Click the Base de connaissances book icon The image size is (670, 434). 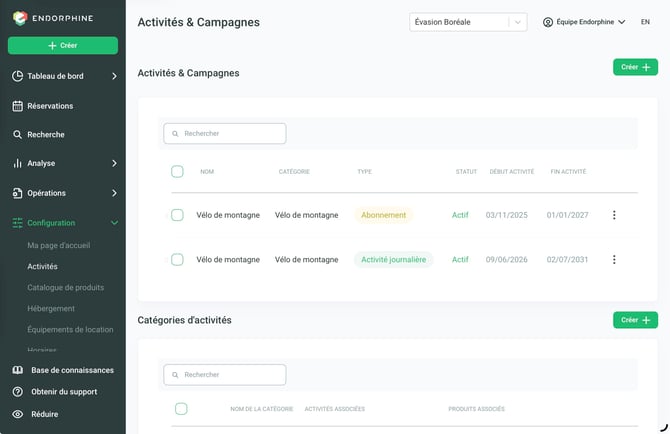[x=18, y=370]
